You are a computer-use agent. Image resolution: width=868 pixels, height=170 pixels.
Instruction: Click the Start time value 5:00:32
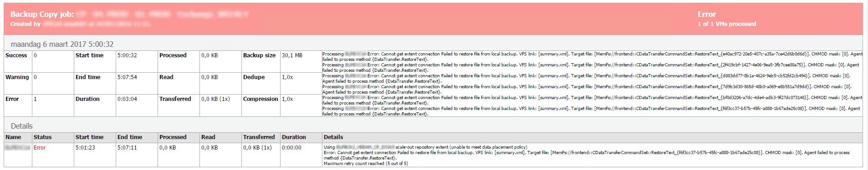pos(127,55)
